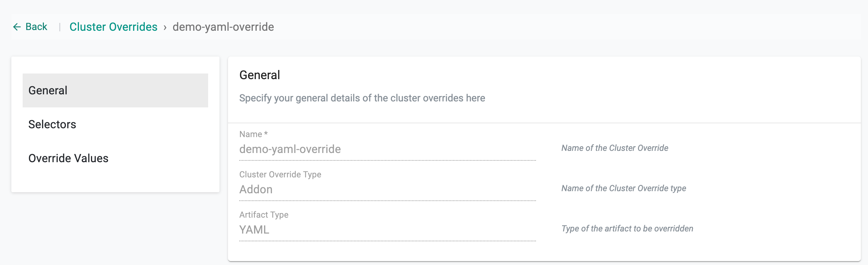Click 'Name of the Cluster Override' hint

(615, 148)
